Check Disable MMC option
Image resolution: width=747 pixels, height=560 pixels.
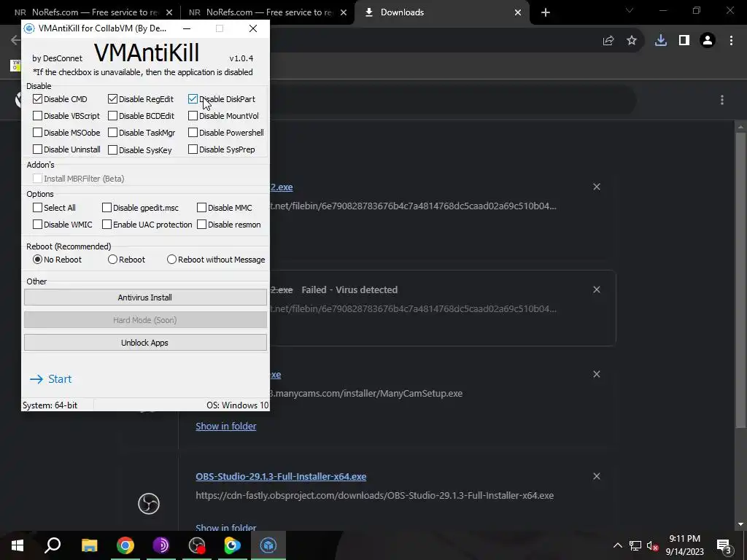(x=201, y=208)
